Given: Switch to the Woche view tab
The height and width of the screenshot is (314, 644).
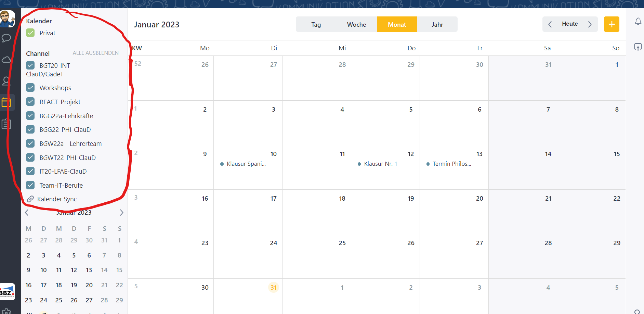Looking at the screenshot, I should tap(356, 25).
